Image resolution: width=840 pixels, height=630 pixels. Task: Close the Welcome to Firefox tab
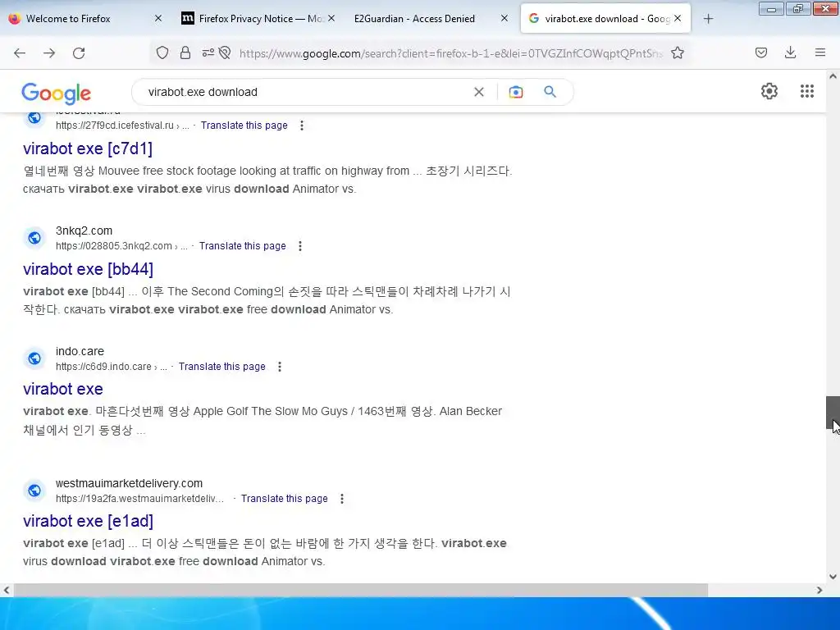point(158,18)
